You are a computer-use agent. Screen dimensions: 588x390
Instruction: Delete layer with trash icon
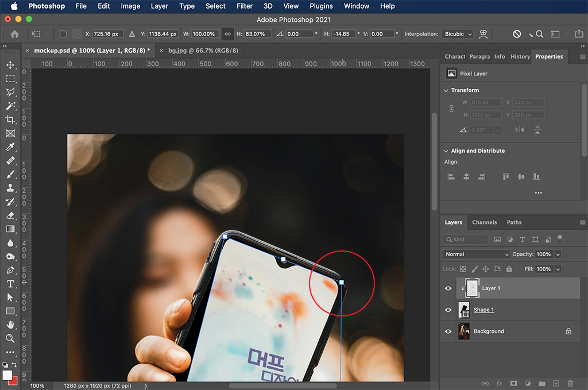(x=570, y=383)
